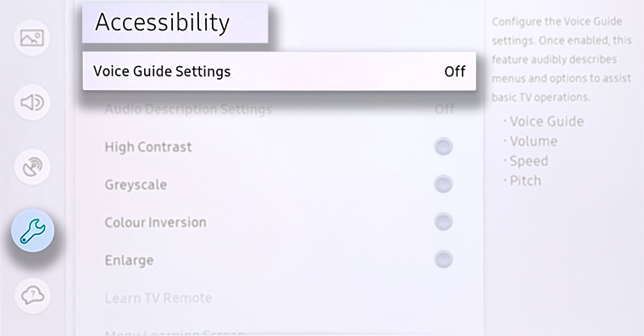The height and width of the screenshot is (336, 644).
Task: Click the Accessibility header title
Action: [162, 22]
